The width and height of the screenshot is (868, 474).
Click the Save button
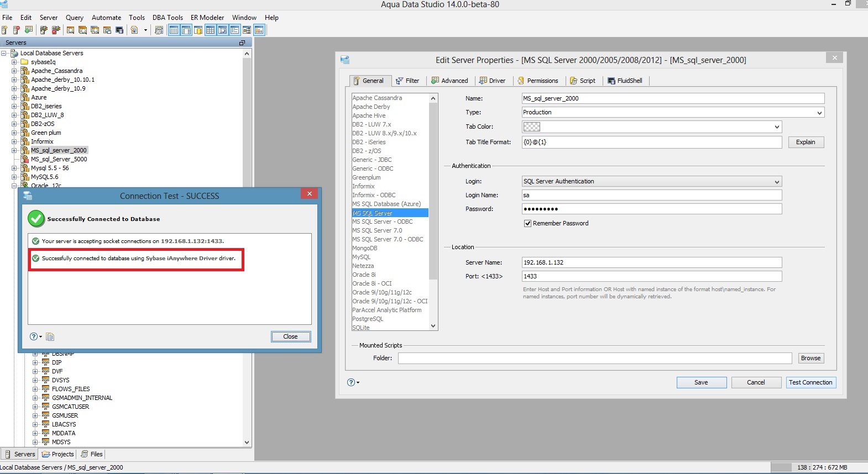coord(701,382)
